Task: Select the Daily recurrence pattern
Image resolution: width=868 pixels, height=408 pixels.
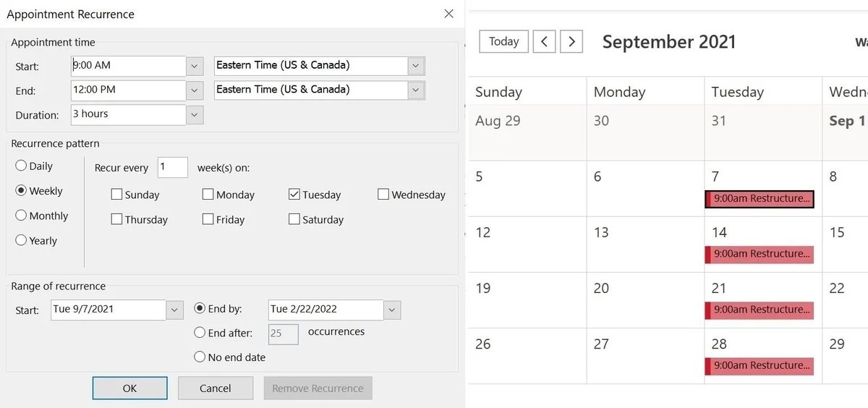Action: point(22,166)
